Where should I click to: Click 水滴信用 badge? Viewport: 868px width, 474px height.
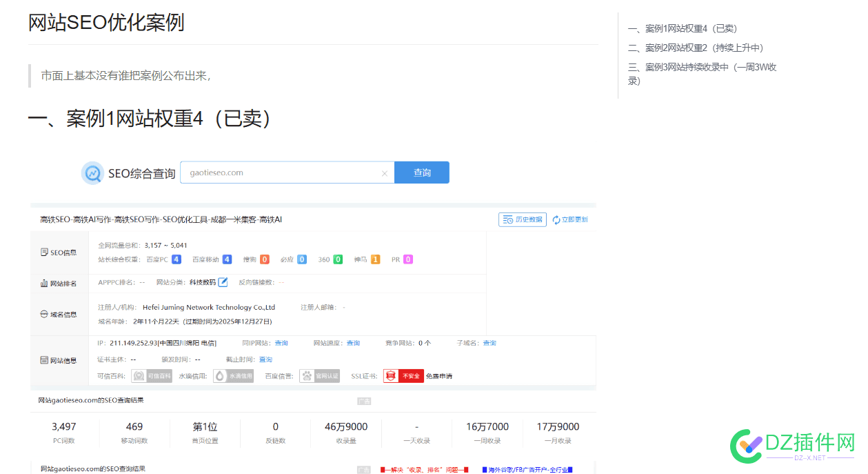233,376
